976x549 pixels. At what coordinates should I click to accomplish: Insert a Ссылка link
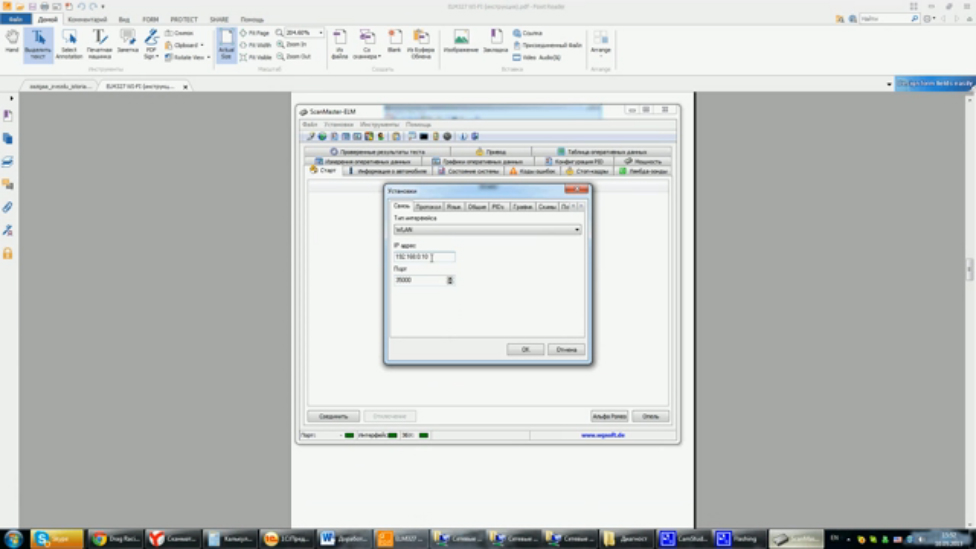tap(528, 32)
